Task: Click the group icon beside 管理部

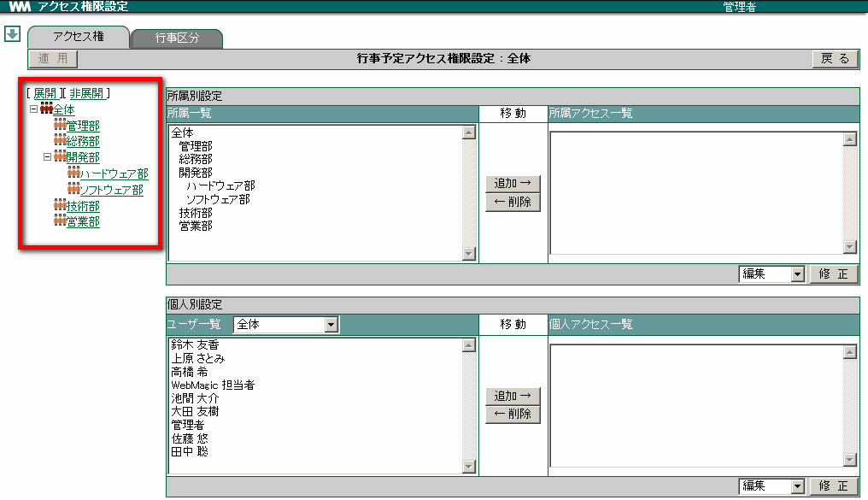Action: 60,125
